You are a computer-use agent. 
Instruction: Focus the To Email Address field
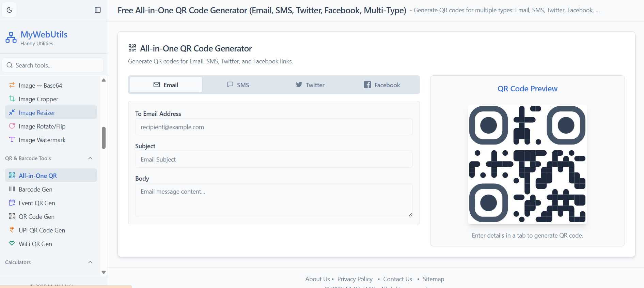coord(274,127)
